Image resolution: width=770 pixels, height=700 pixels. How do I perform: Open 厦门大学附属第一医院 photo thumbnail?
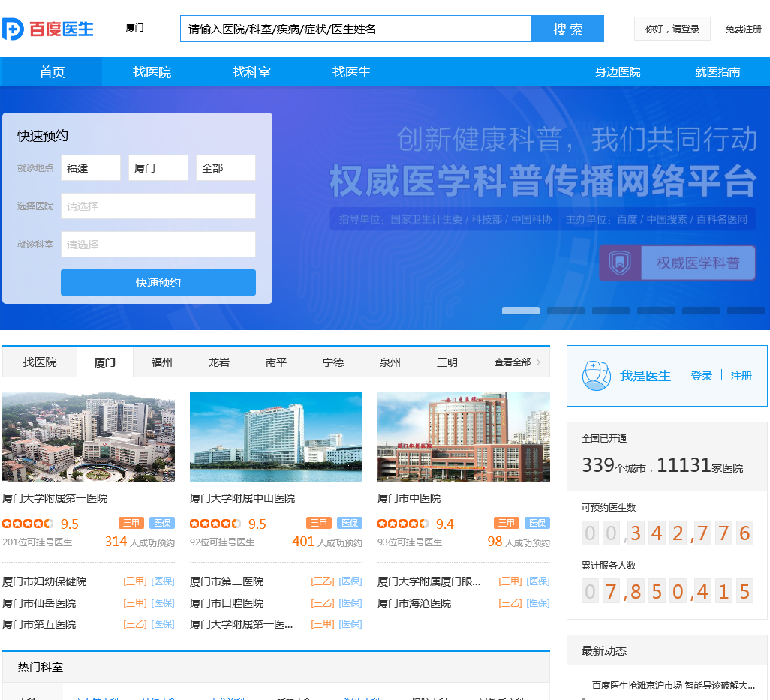pyautogui.click(x=89, y=437)
